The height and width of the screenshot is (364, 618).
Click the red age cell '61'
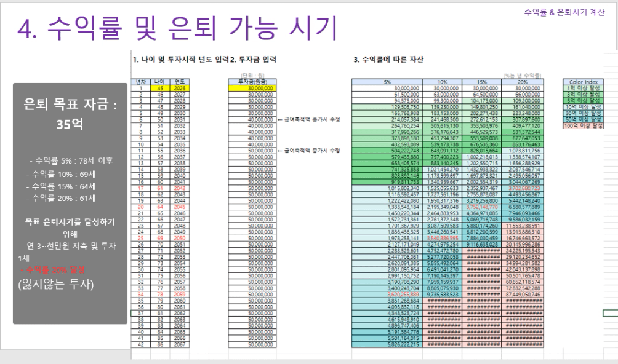point(160,188)
